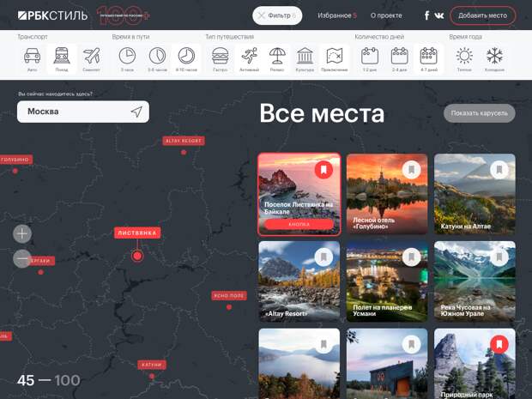532x399 pixels.
Task: Select the Поезд train transport filter
Action: click(62, 59)
